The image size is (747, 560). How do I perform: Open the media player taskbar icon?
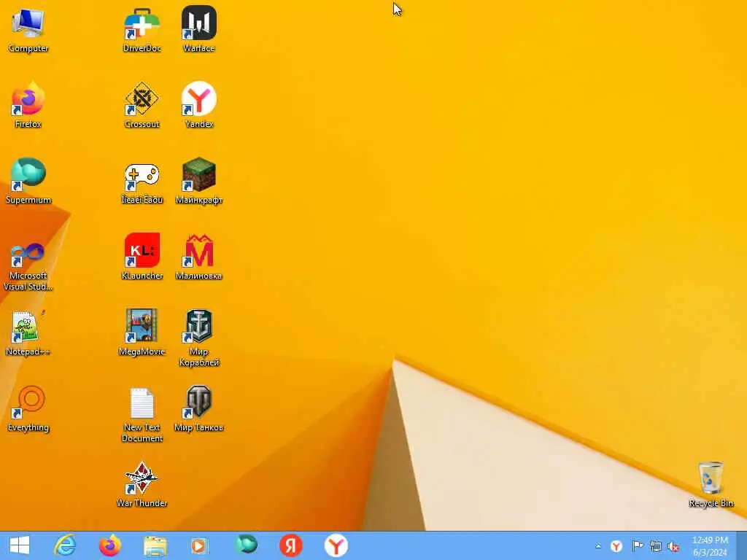point(199,545)
